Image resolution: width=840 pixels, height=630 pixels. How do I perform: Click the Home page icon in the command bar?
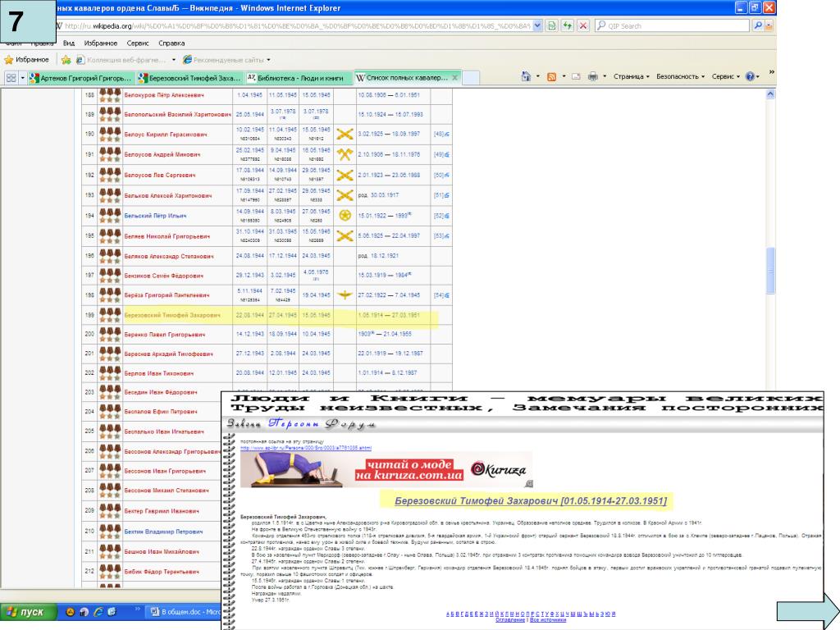click(526, 76)
